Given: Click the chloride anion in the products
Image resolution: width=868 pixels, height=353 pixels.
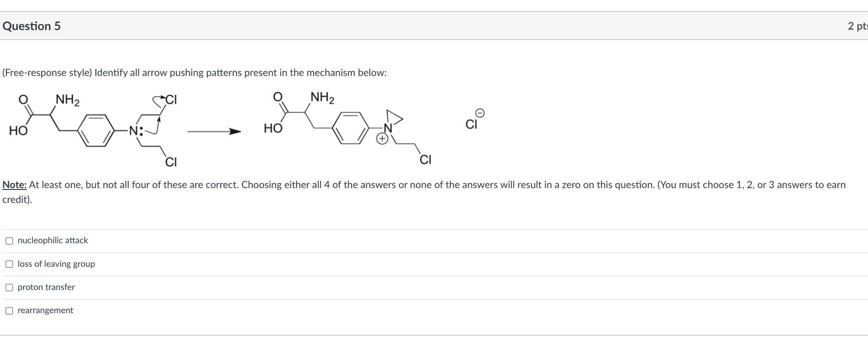Looking at the screenshot, I should click(475, 120).
